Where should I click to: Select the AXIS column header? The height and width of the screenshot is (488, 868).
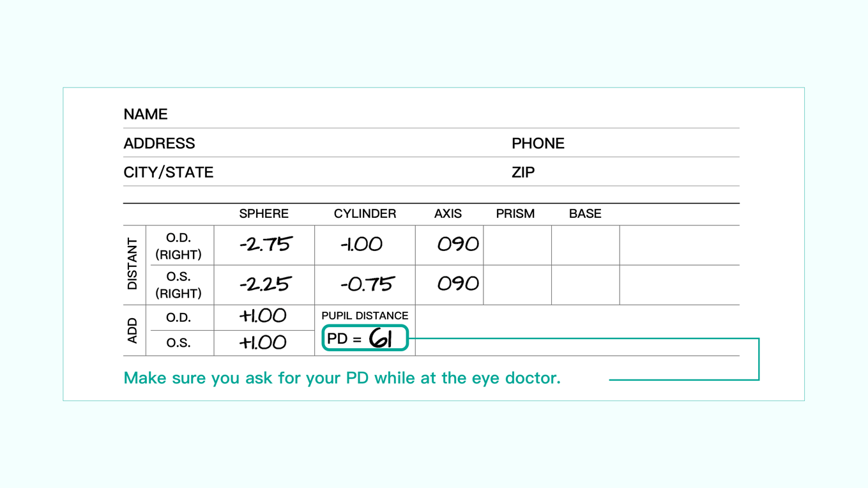(448, 214)
